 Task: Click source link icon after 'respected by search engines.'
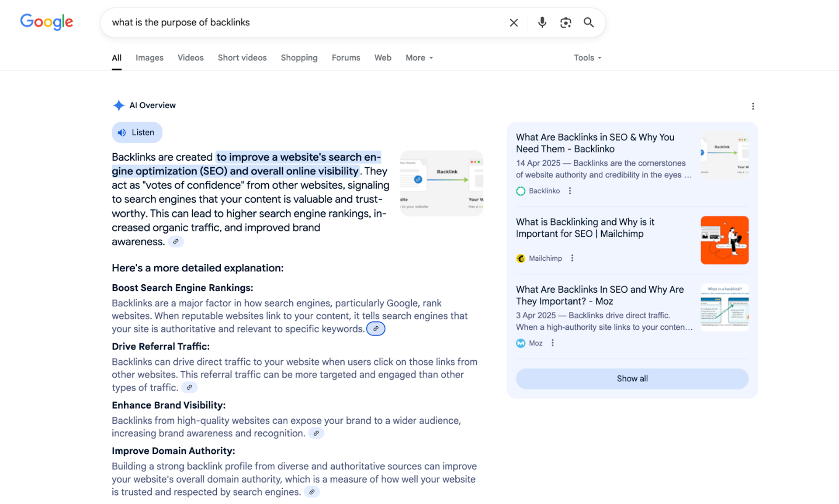point(312,492)
